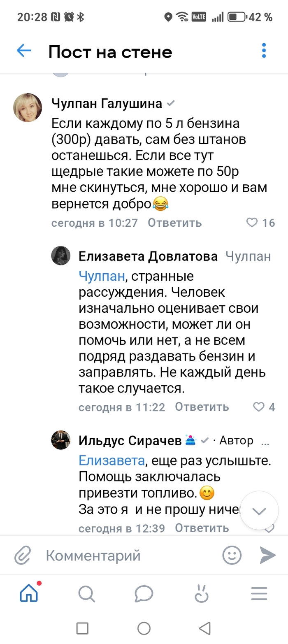
Task: Open the search magnifier tab
Action: [x=86, y=594]
